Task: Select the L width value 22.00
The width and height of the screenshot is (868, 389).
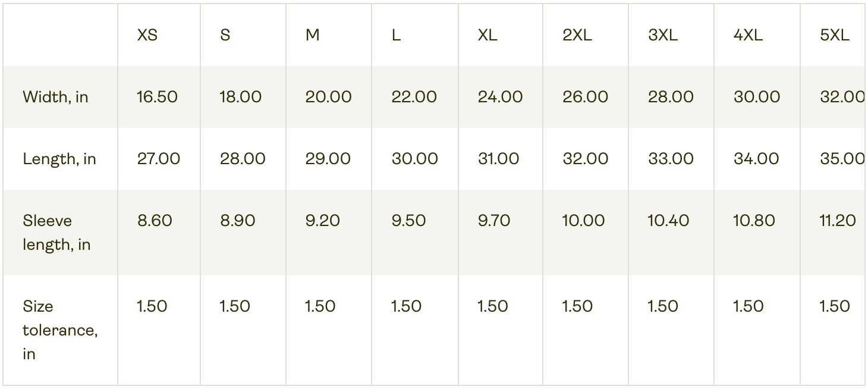Action: point(414,97)
